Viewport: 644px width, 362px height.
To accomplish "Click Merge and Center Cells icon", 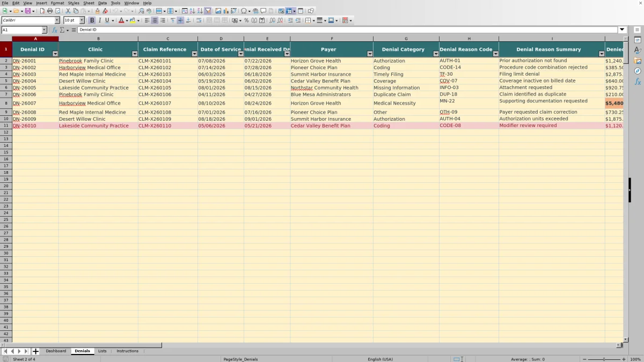I will point(209,20).
